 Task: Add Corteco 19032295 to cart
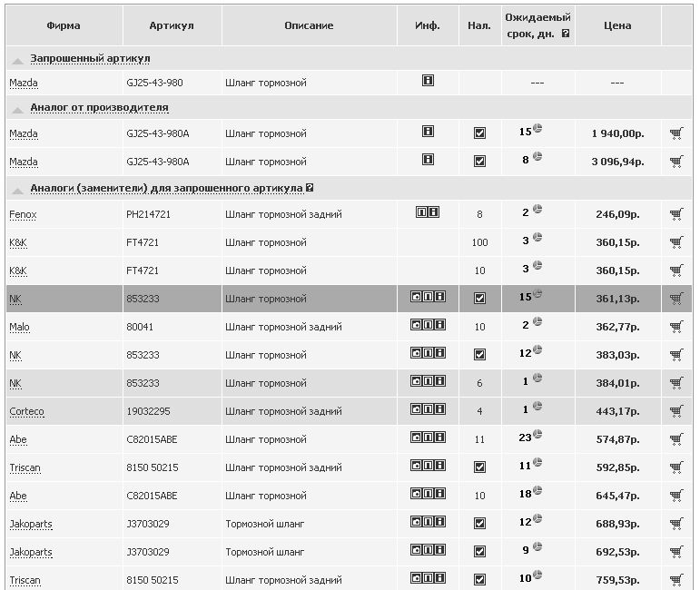676,411
